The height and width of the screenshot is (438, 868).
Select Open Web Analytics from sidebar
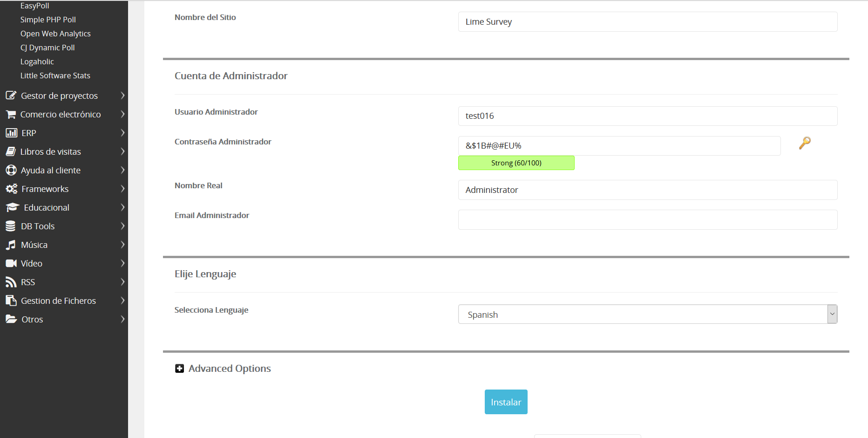[55, 34]
